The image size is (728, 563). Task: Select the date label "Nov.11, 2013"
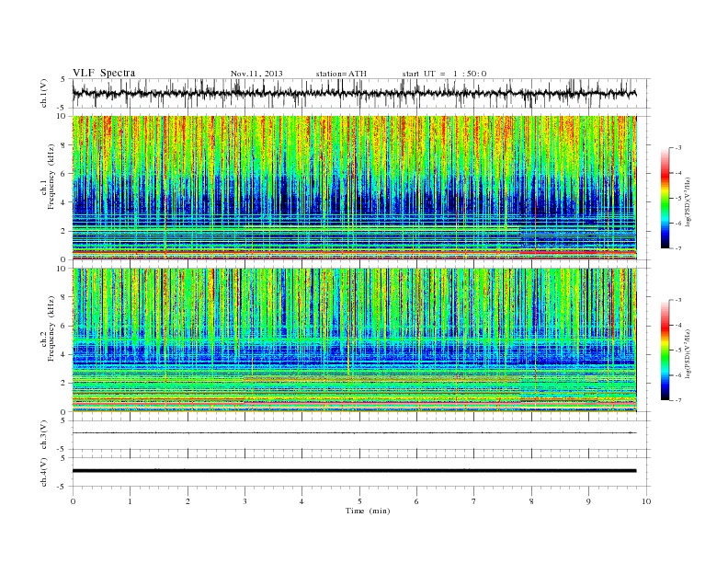coord(256,74)
